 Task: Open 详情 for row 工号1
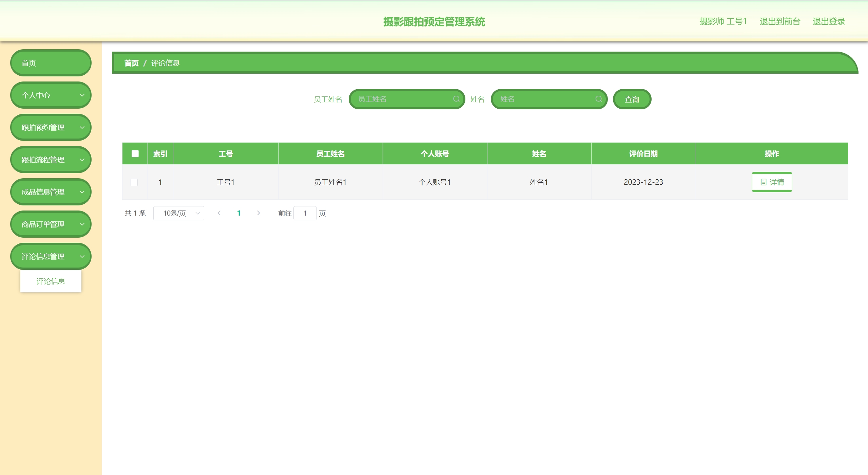[772, 182]
